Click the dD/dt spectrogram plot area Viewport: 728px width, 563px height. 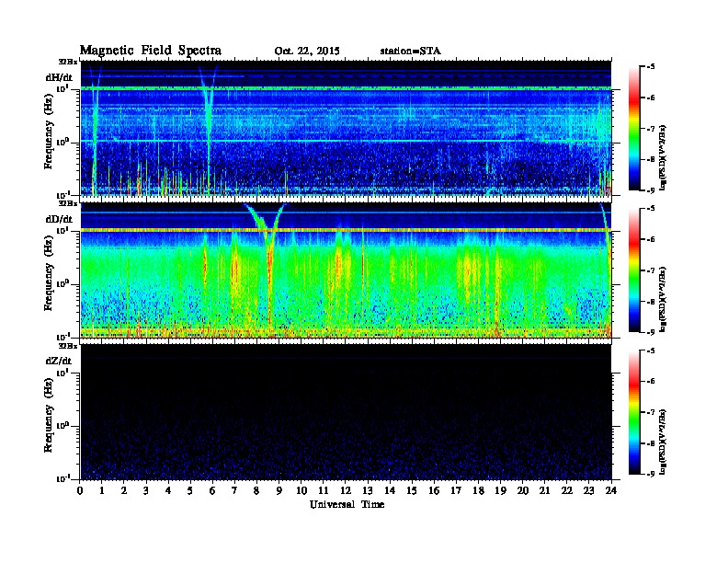(x=346, y=270)
